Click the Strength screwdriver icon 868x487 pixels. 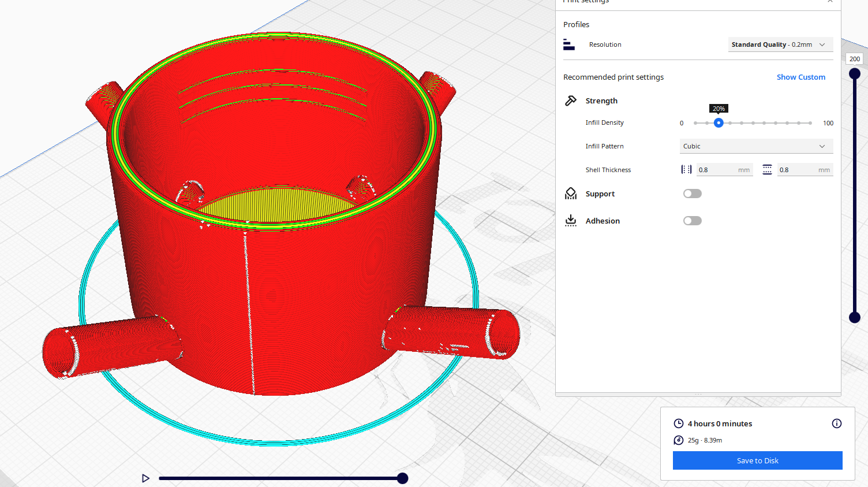pyautogui.click(x=571, y=100)
